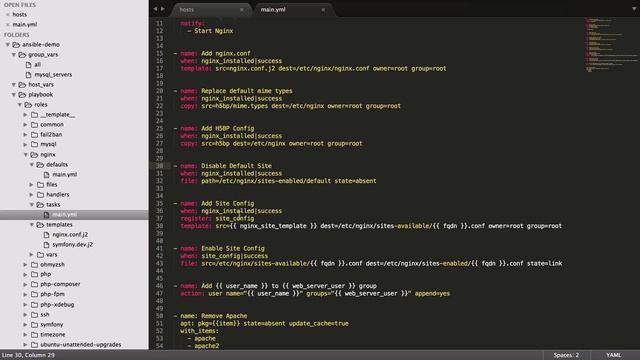Expand the __template__ folder

[26, 115]
